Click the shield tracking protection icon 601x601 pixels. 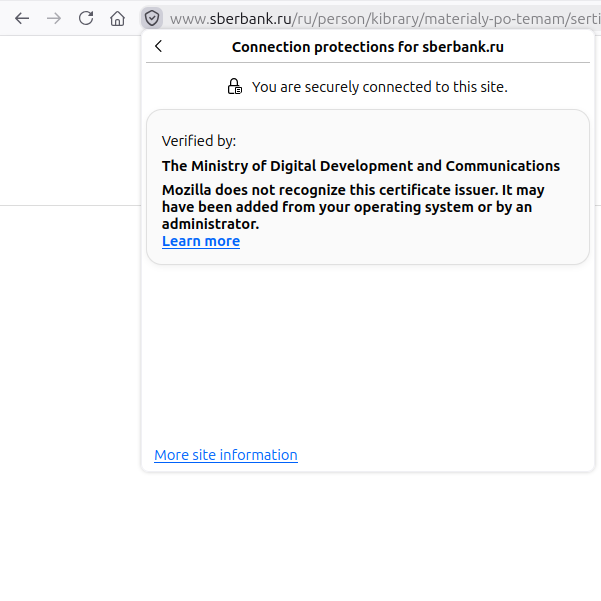pos(152,18)
